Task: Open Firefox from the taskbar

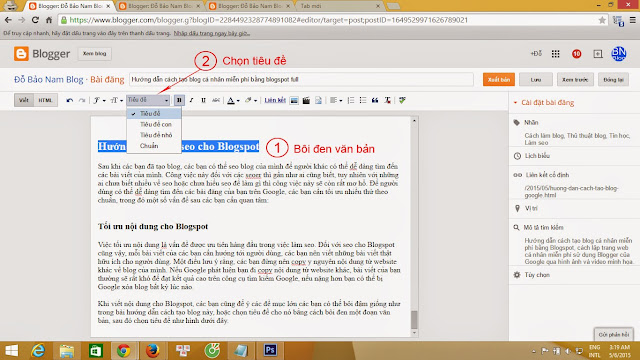Action: point(153,351)
